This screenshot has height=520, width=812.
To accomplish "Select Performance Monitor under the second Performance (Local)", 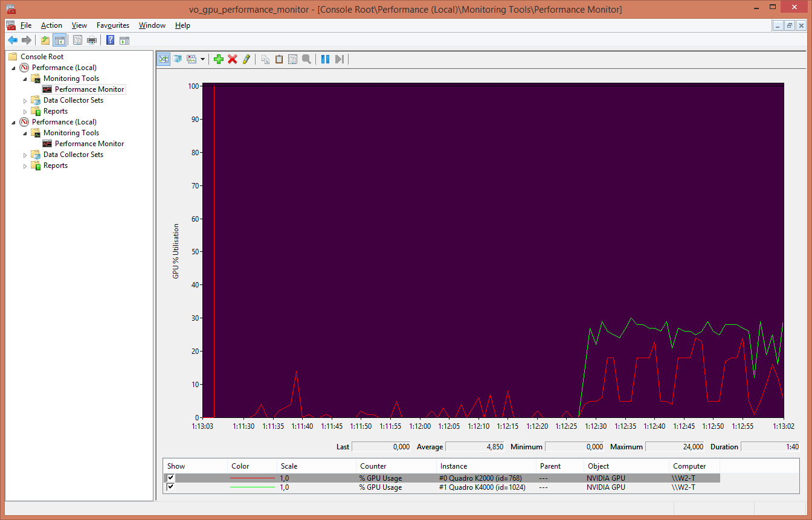I will pyautogui.click(x=89, y=144).
